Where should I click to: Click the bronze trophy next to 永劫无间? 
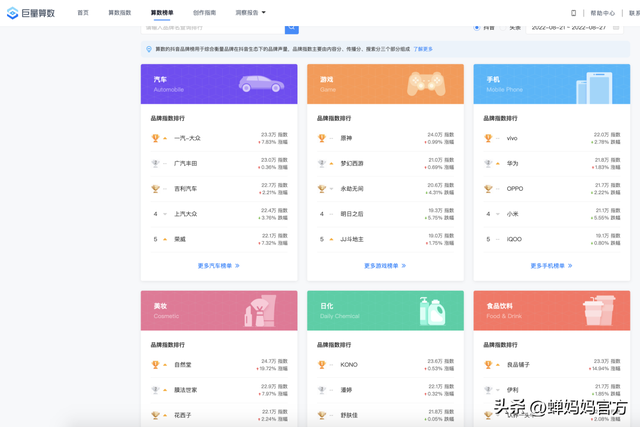pos(322,189)
